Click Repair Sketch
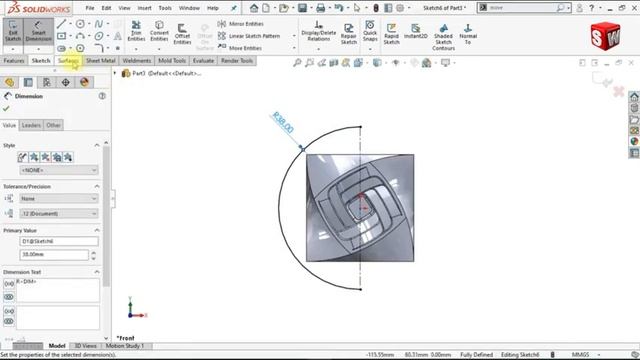Viewport: 640px width, 360px height. coord(349,34)
